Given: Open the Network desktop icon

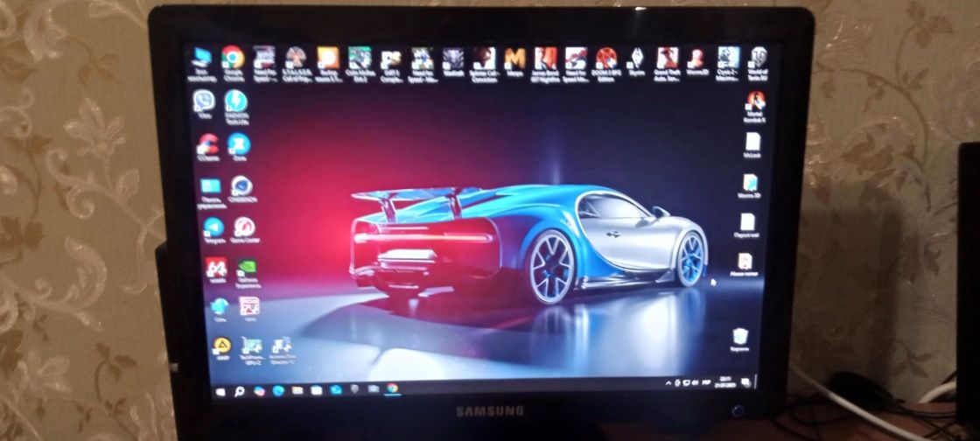Looking at the screenshot, I should click(220, 310).
